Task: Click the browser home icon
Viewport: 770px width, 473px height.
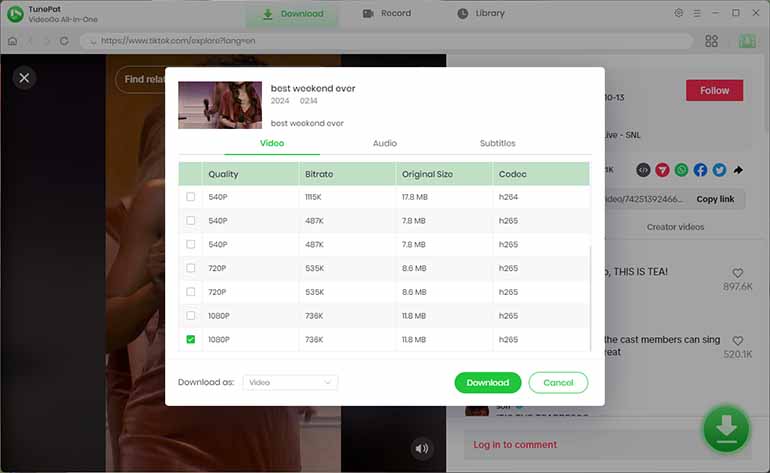Action: tap(13, 41)
